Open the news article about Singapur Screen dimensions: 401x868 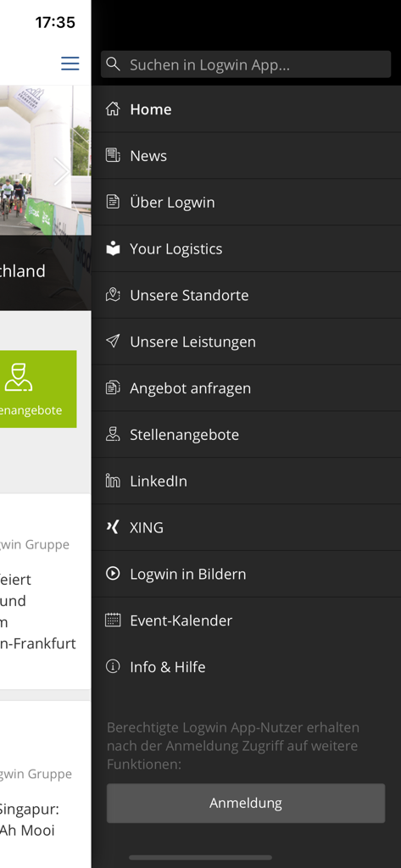pos(46,784)
